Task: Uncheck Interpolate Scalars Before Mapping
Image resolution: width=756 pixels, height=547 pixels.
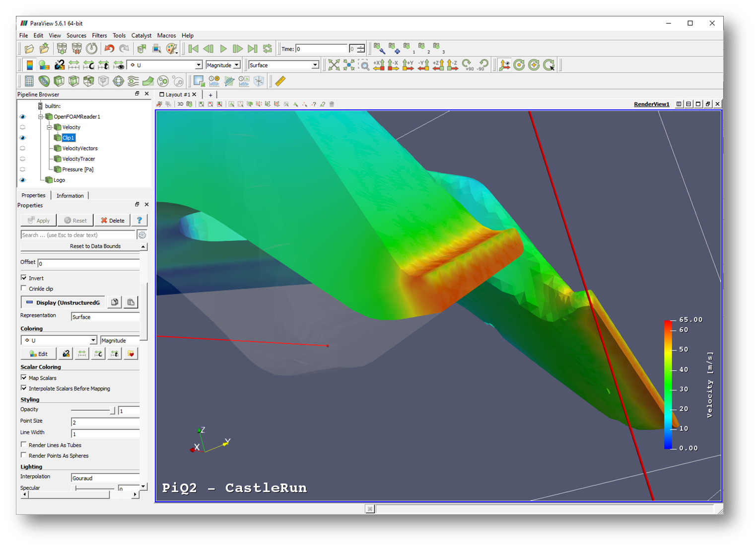Action: point(24,388)
